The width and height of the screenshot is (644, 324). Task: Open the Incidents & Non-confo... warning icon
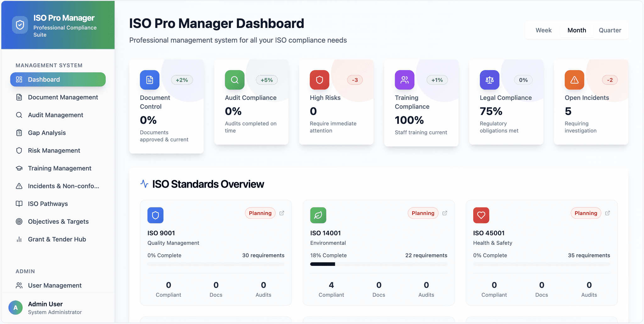pyautogui.click(x=19, y=186)
